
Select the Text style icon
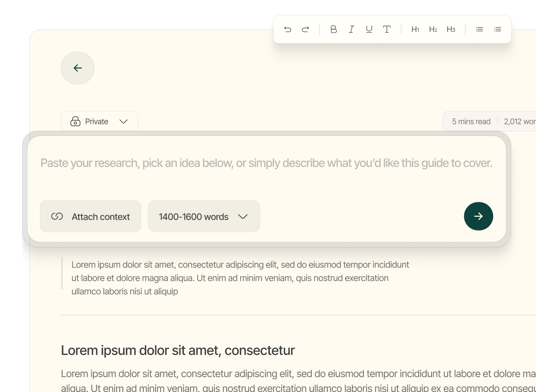click(x=387, y=29)
